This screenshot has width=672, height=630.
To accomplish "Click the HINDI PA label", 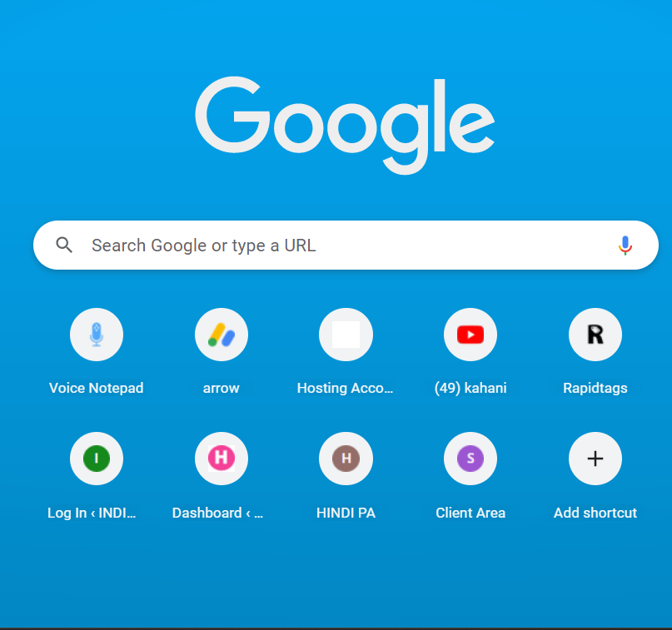I will coord(346,513).
